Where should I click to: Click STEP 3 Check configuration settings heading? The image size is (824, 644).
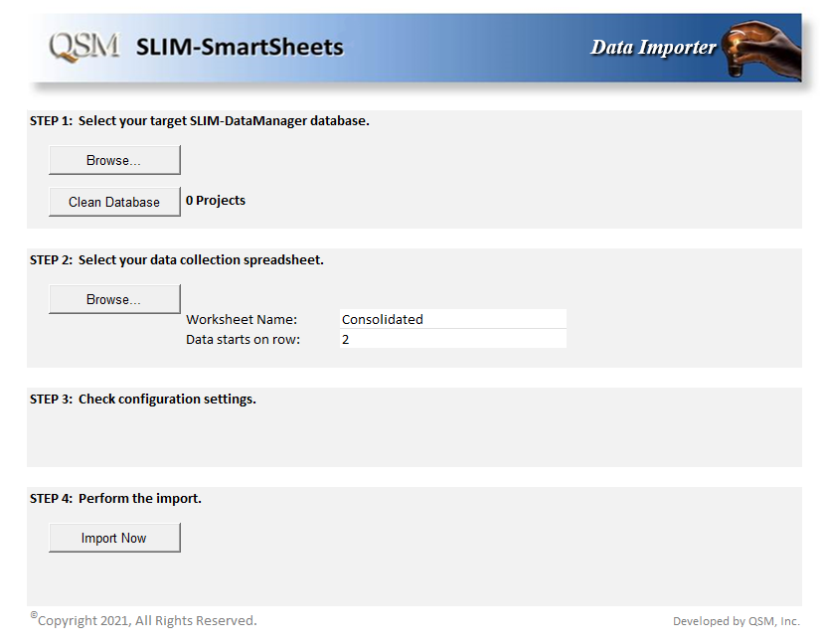coord(143,400)
